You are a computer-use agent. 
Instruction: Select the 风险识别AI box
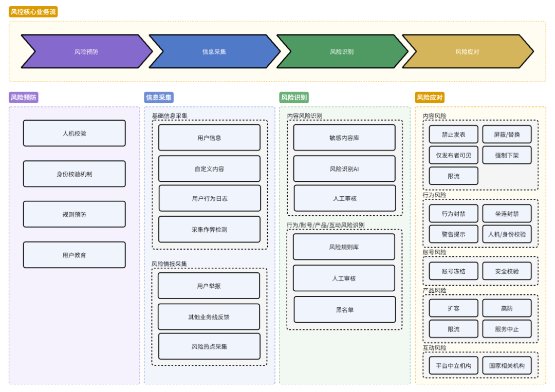[x=344, y=169]
